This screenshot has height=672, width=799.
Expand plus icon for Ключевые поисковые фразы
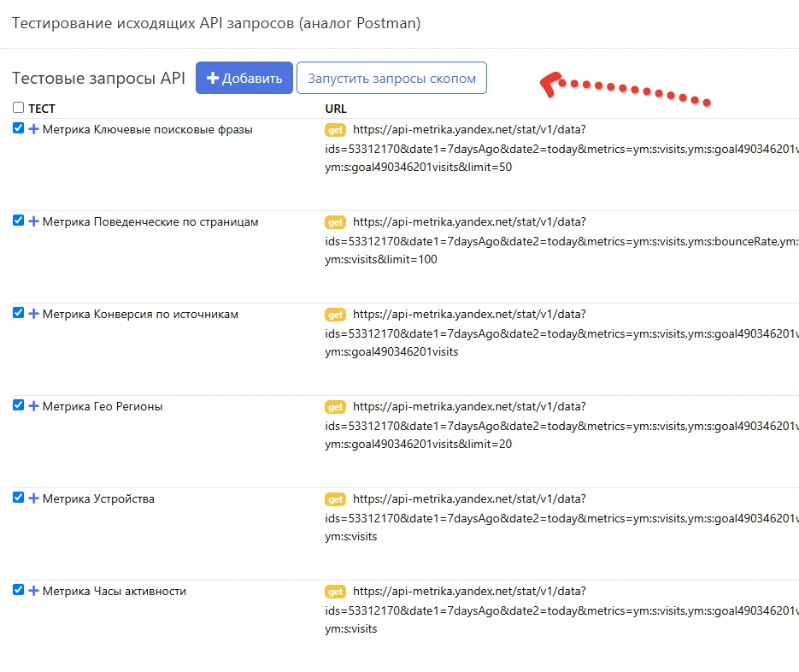[x=33, y=129]
